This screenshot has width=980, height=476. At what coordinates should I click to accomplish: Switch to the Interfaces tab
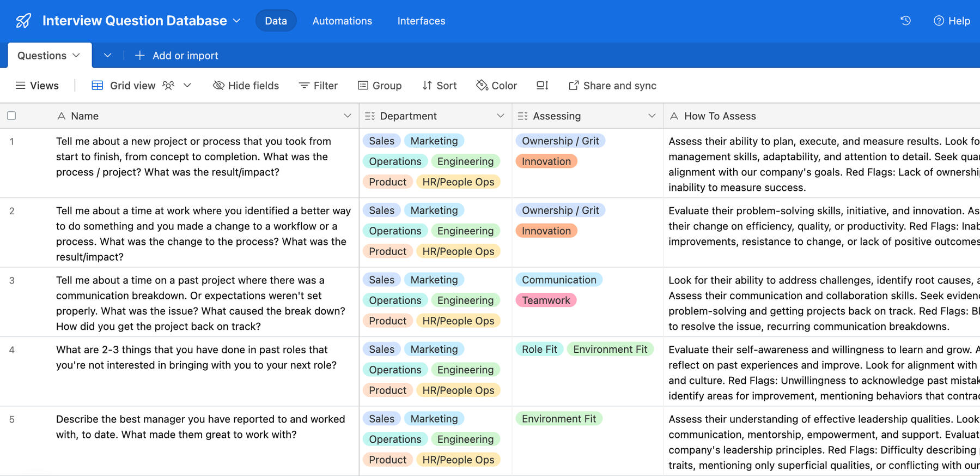point(421,21)
